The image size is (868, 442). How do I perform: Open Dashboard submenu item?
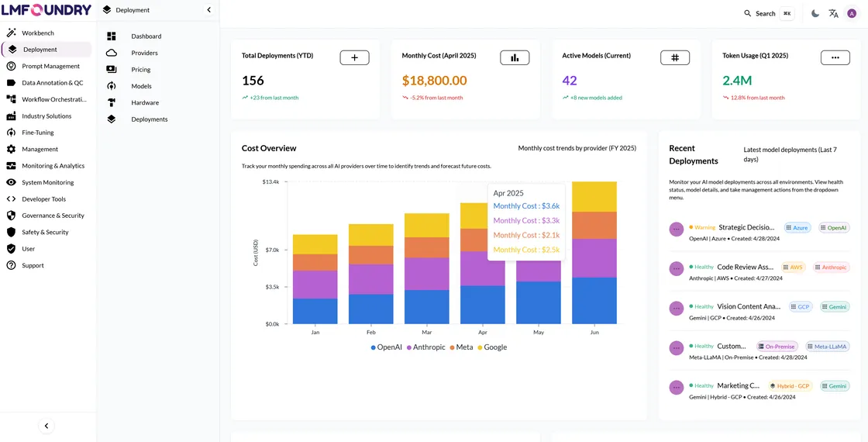[x=146, y=36]
